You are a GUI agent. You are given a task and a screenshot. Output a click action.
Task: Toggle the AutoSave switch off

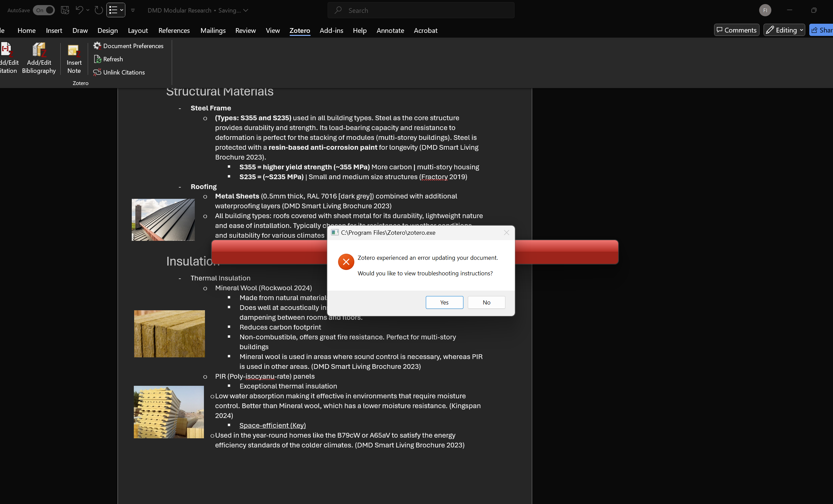44,10
